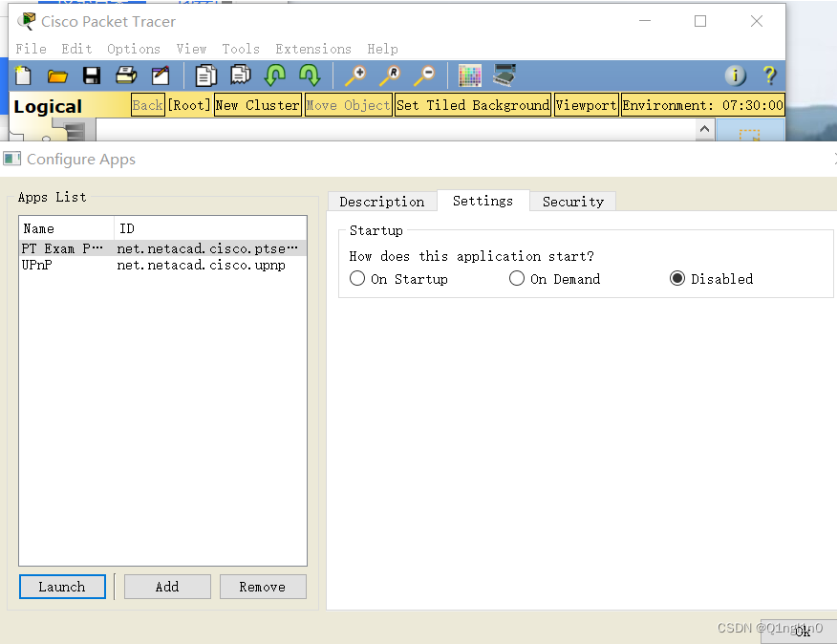Select the PT Exam app row

(162, 248)
